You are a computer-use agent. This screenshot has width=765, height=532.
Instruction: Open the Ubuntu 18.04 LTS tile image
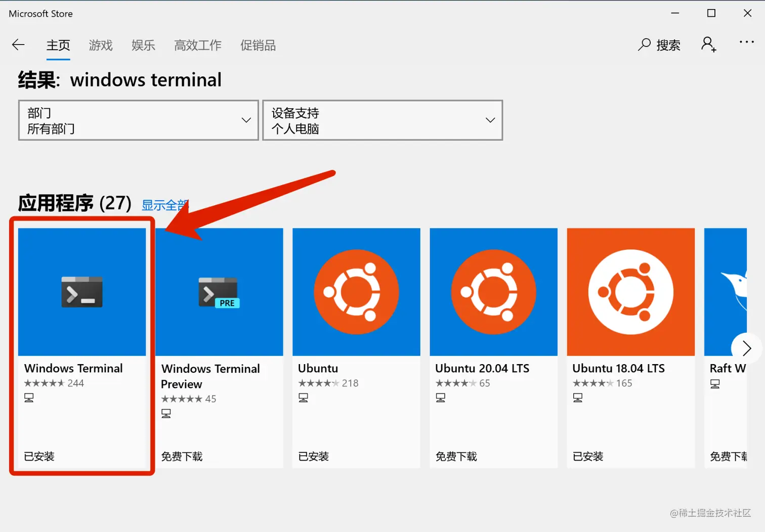[630, 292]
